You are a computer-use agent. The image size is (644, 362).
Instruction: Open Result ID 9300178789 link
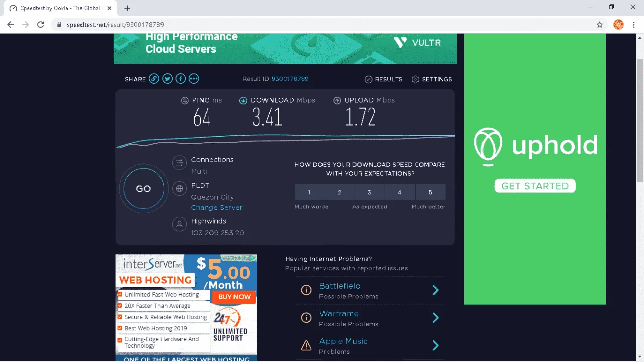290,79
